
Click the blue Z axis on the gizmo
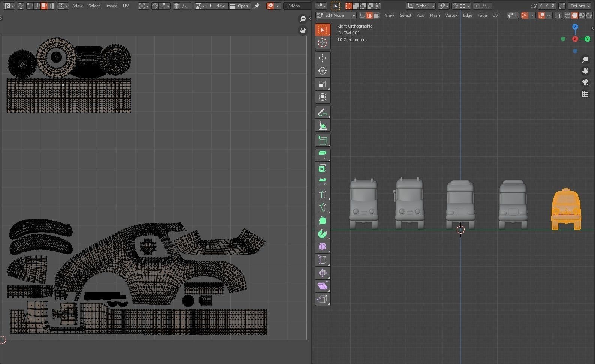(575, 27)
